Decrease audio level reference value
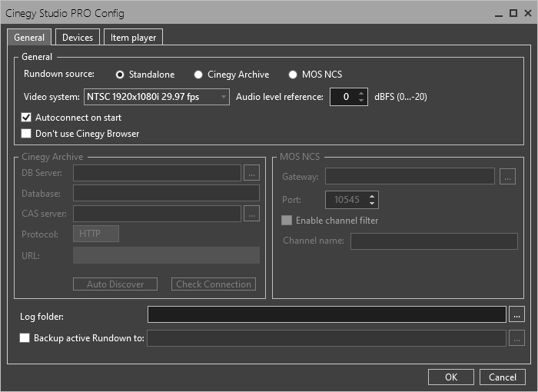Viewport: 538px width, 392px height. tap(361, 100)
